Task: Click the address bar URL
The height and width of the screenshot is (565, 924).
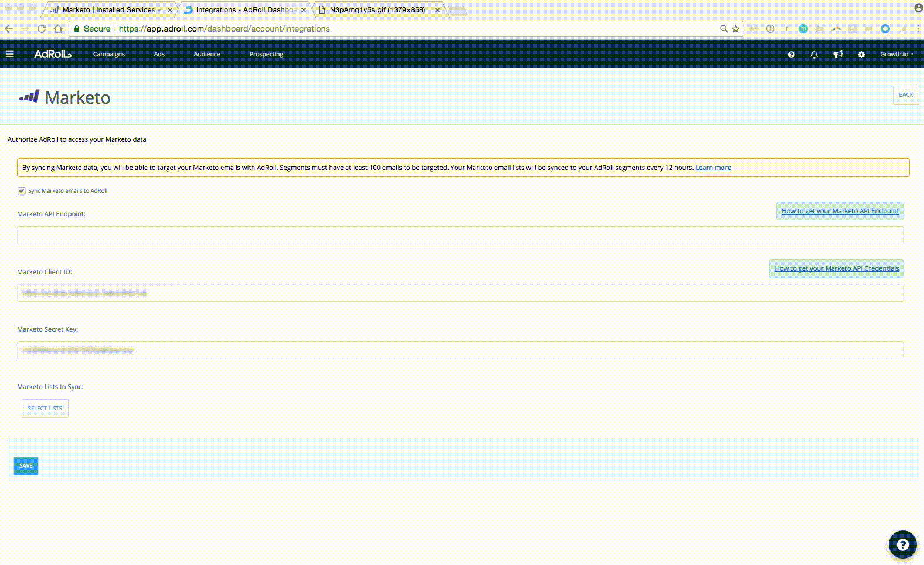Action: 225,29
